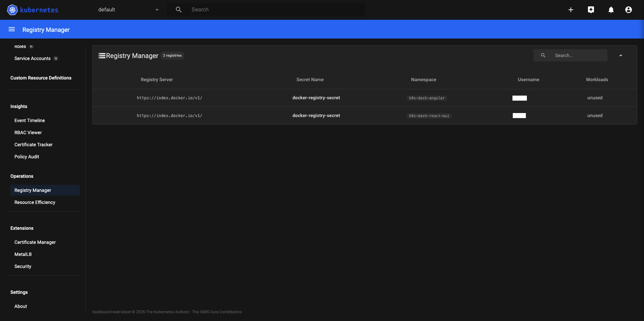Click the 2 registries badge
This screenshot has width=644, height=321.
tap(172, 56)
